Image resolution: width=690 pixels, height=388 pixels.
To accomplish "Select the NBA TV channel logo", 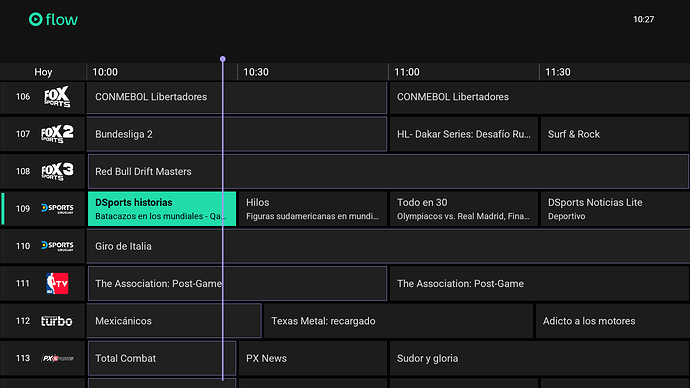I will pos(57,283).
